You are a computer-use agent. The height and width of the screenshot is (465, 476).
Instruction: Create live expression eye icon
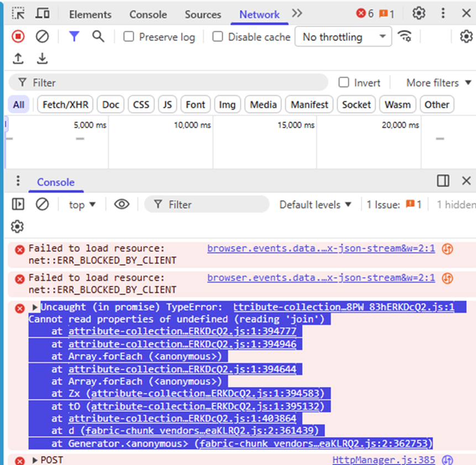(x=122, y=204)
